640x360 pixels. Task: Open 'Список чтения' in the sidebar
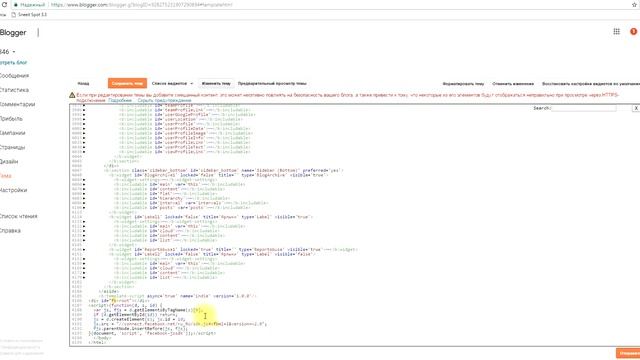pos(18,216)
